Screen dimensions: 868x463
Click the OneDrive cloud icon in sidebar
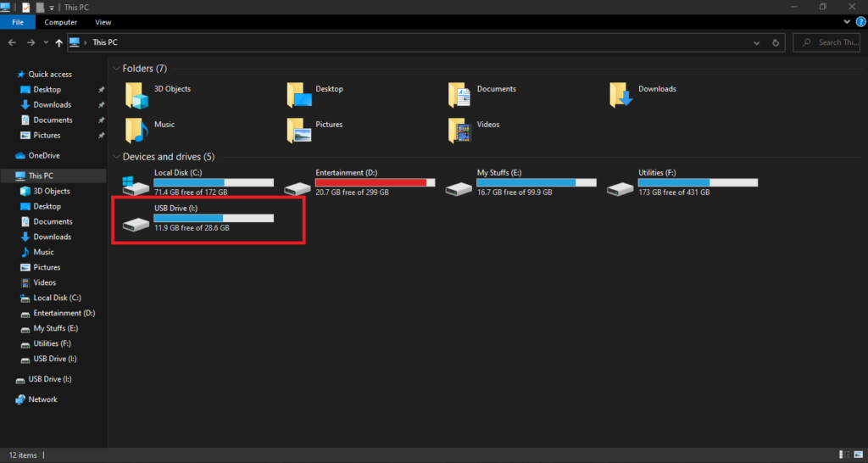pyautogui.click(x=20, y=156)
